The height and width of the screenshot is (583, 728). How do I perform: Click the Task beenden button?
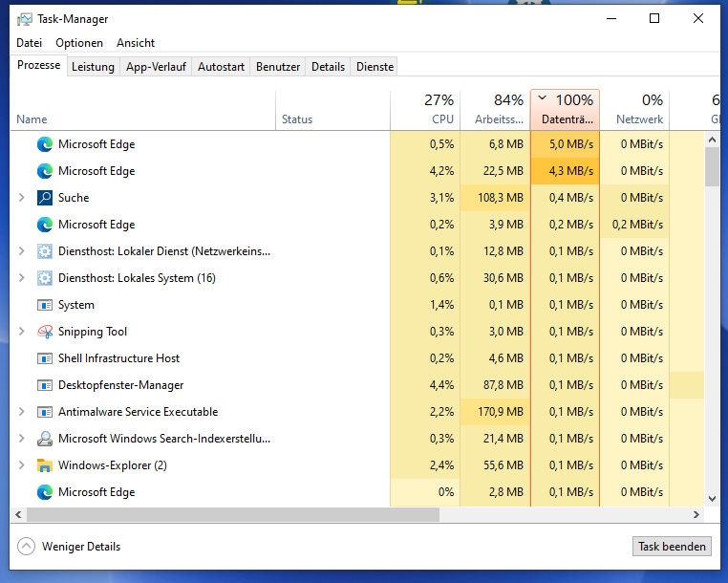click(x=672, y=547)
